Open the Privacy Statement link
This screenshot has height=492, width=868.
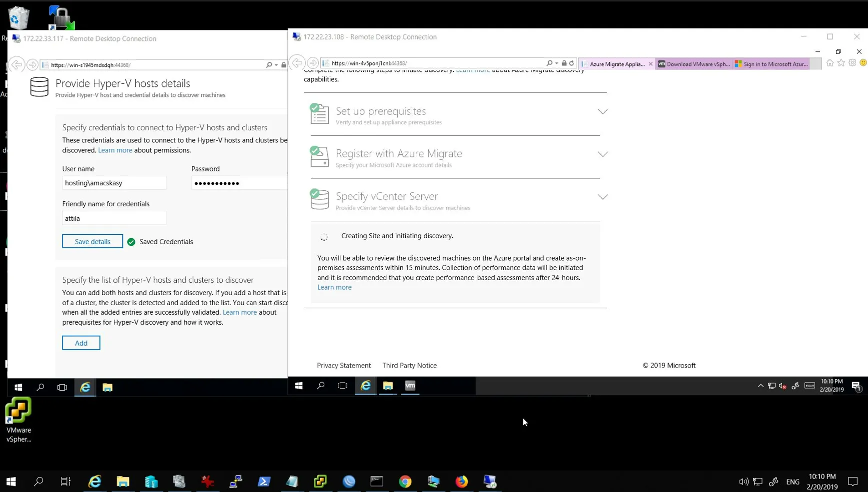pyautogui.click(x=344, y=366)
